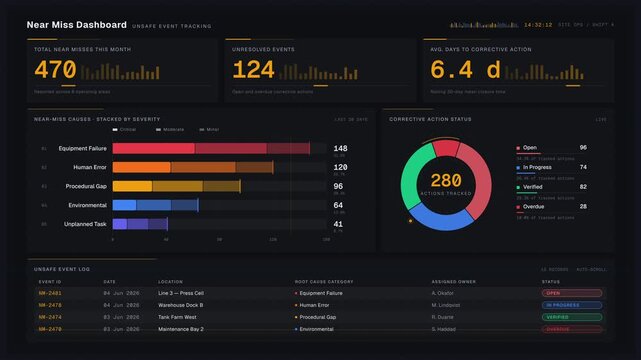Click the 280 actions tracked center value
Image resolution: width=641 pixels, height=360 pixels.
pos(446,180)
